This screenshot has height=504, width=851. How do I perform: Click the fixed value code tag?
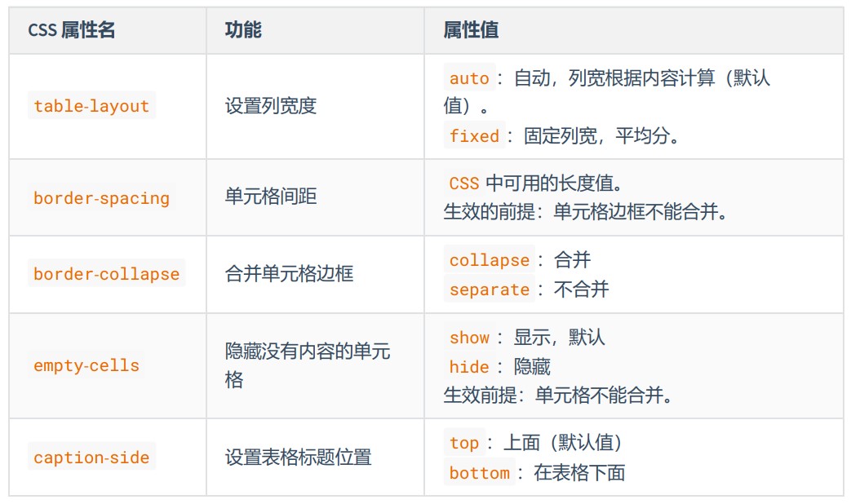(x=474, y=136)
